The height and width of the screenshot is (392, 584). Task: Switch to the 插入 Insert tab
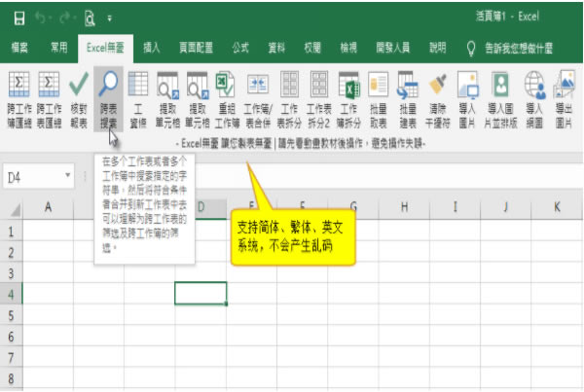(152, 48)
